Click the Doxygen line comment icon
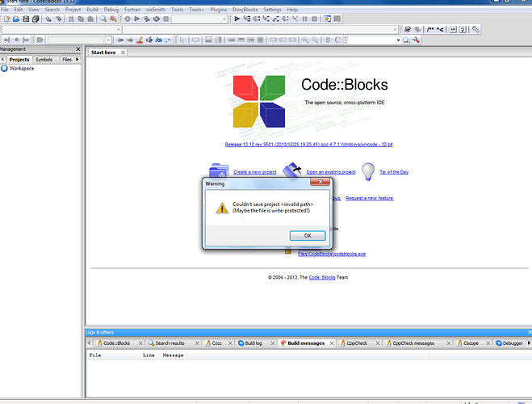This screenshot has width=532, height=404. point(440,30)
